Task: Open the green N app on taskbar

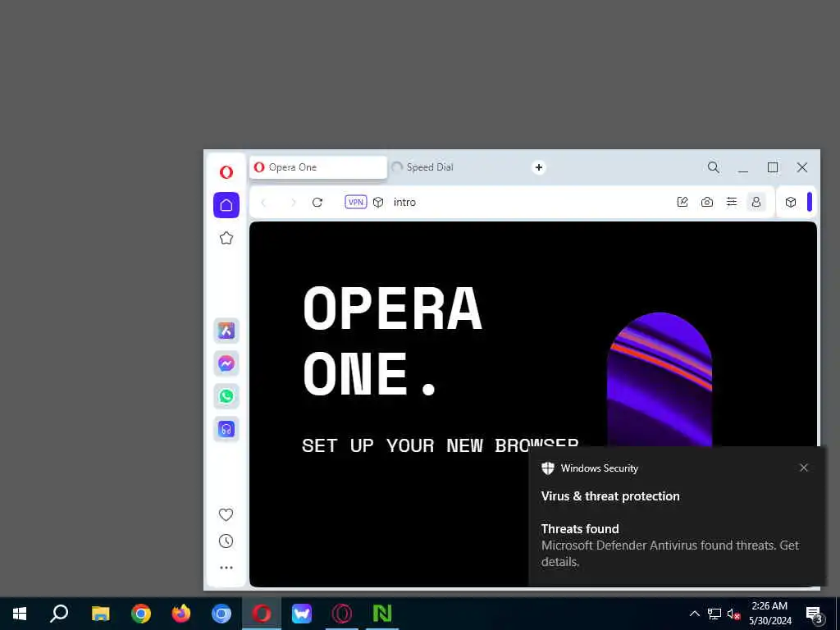Action: tap(382, 614)
